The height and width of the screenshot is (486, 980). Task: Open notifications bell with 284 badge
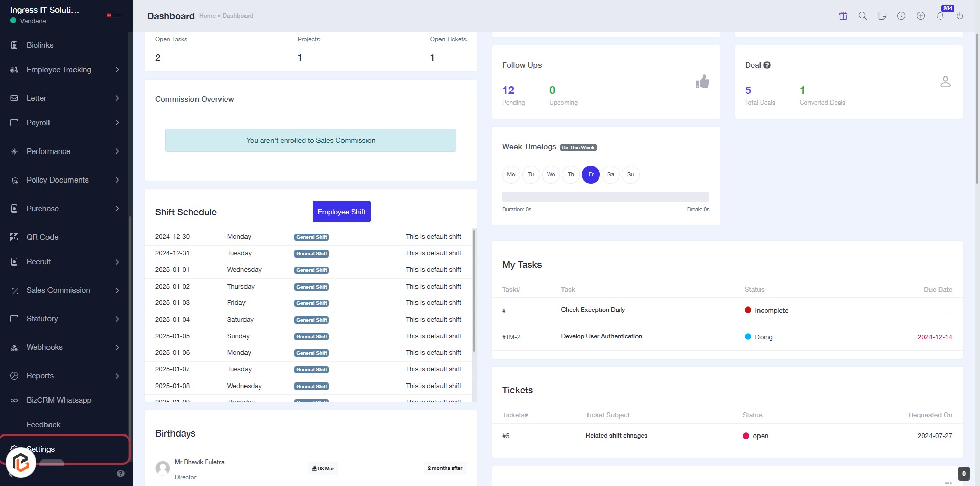(x=940, y=16)
